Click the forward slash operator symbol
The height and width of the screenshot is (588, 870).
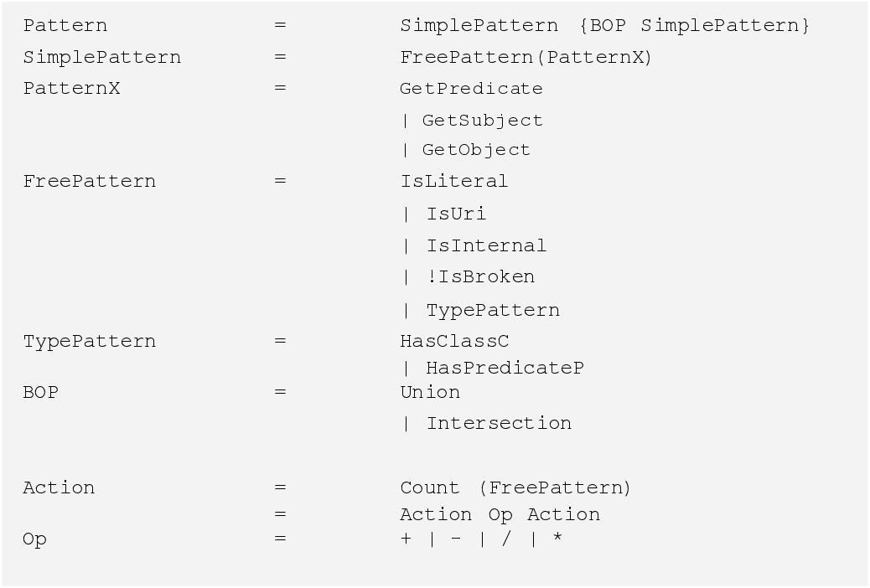click(506, 539)
